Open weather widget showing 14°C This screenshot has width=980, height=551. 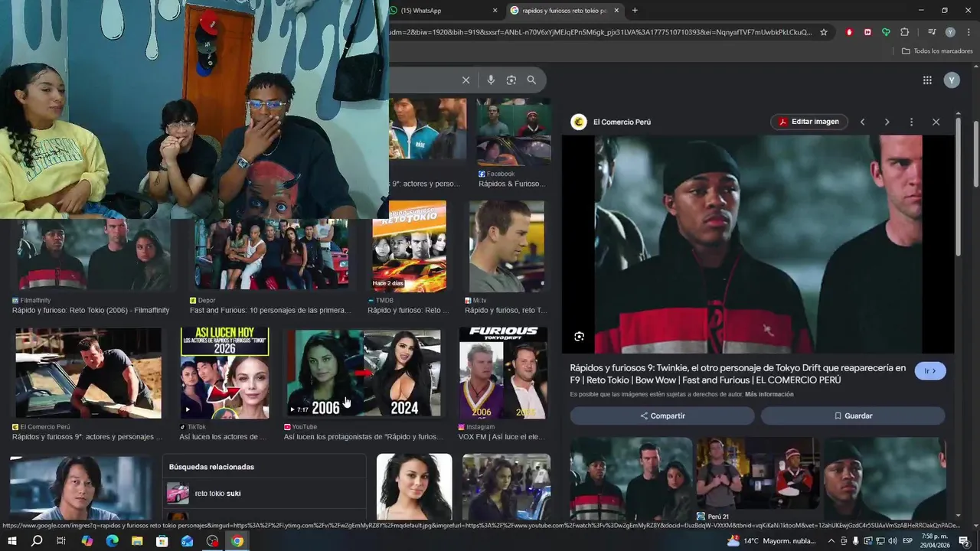pos(773,541)
